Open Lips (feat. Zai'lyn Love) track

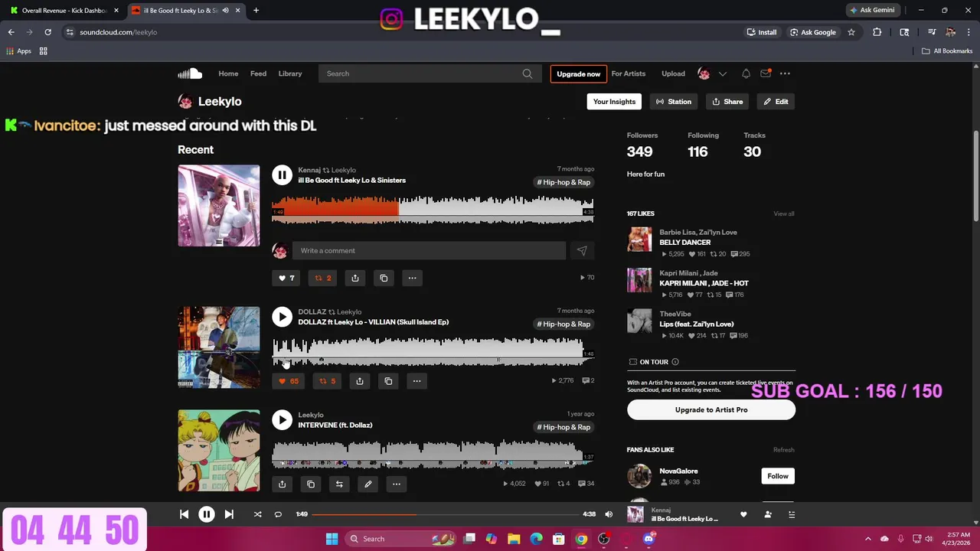pos(697,324)
